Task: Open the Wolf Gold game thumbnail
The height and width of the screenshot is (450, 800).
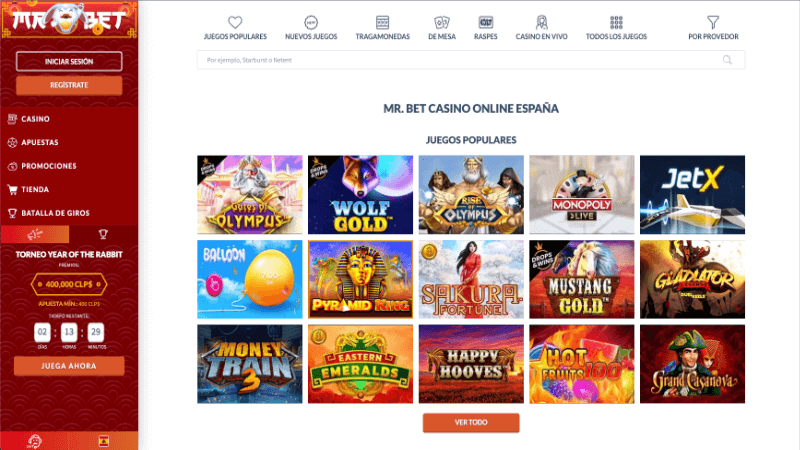Action: (x=360, y=194)
